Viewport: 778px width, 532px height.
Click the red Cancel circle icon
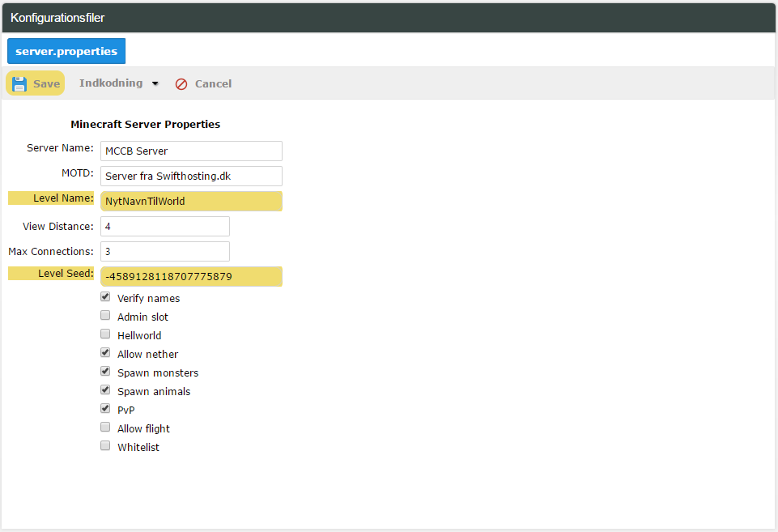[181, 84]
